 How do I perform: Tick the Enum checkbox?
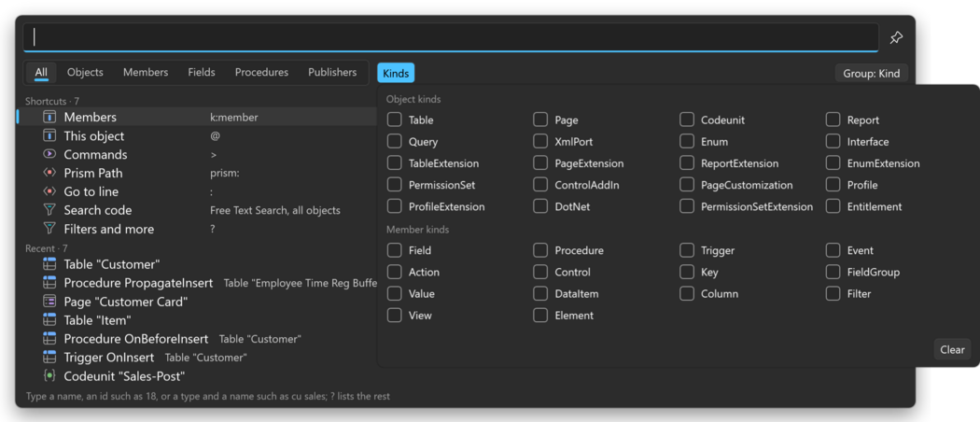687,141
